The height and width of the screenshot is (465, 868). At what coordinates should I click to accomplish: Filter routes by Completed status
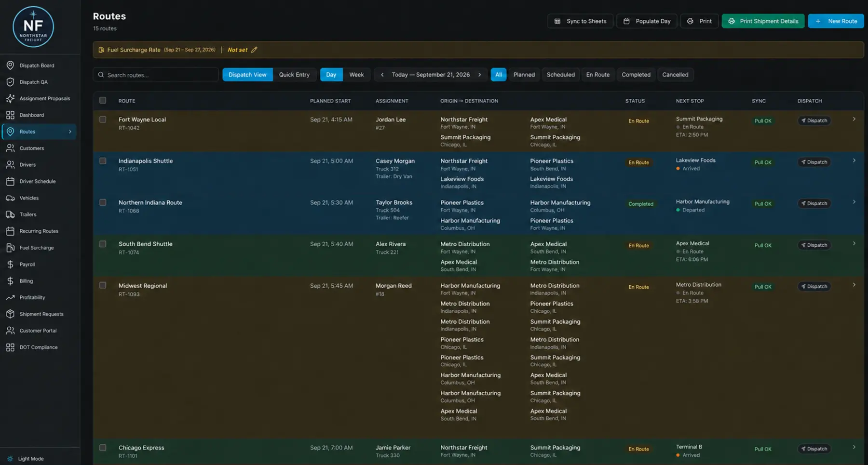(636, 75)
